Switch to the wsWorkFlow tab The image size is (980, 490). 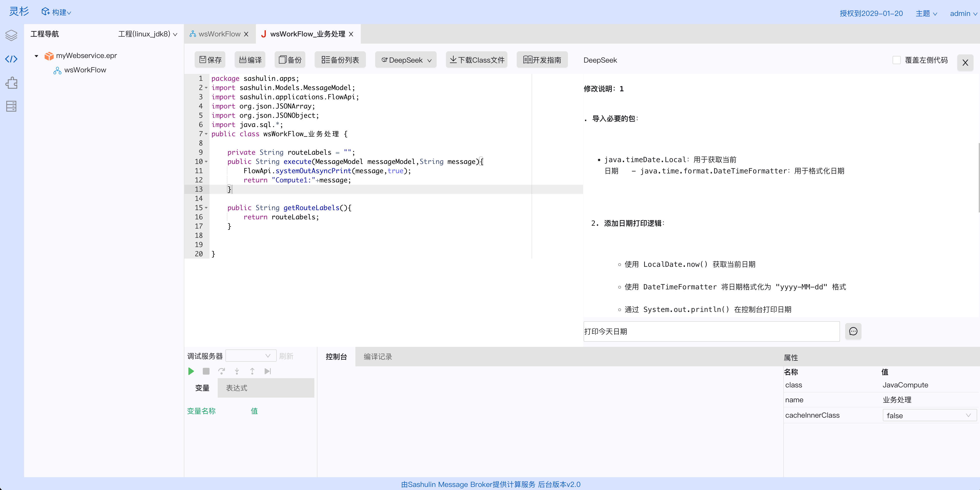pyautogui.click(x=219, y=34)
